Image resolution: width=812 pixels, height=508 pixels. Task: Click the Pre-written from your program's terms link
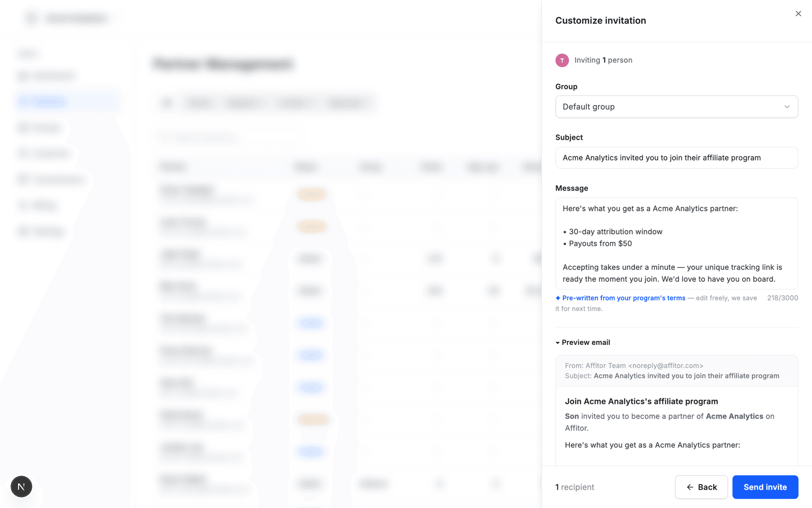tap(624, 298)
